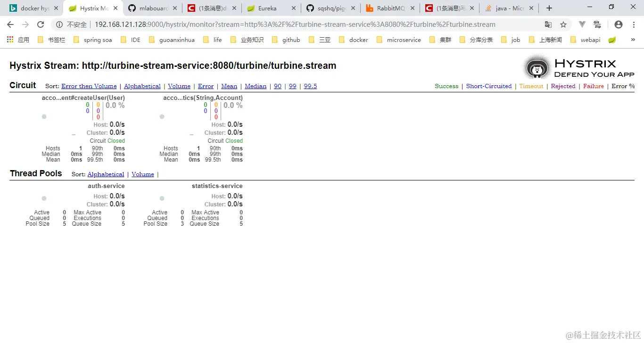Bookmark this page with the star icon
Image resolution: width=644 pixels, height=343 pixels.
[563, 24]
